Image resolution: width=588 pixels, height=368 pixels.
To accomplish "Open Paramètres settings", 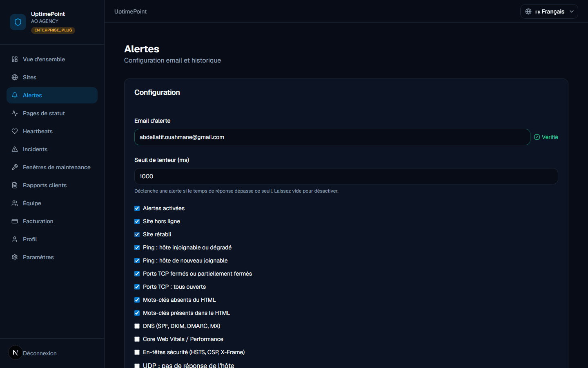I will 52,257.
